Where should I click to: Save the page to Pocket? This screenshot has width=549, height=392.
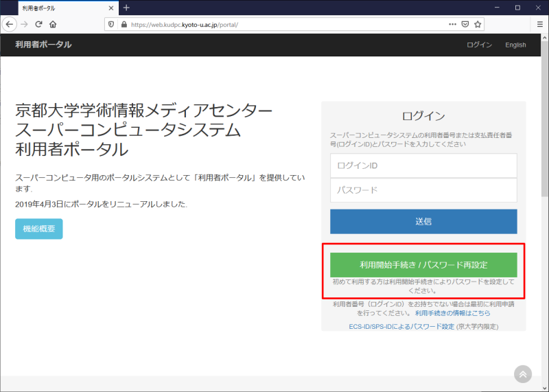pos(465,24)
